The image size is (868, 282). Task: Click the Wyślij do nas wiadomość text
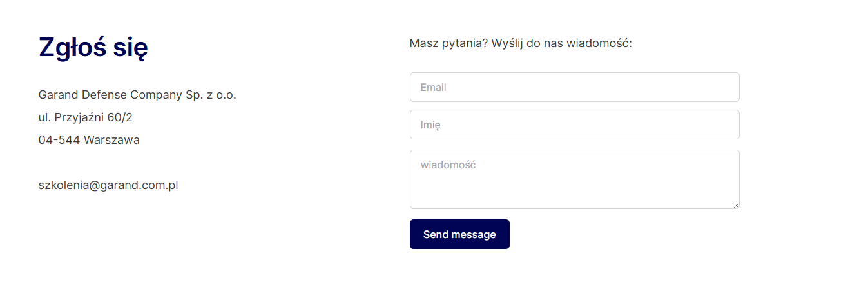(x=561, y=44)
